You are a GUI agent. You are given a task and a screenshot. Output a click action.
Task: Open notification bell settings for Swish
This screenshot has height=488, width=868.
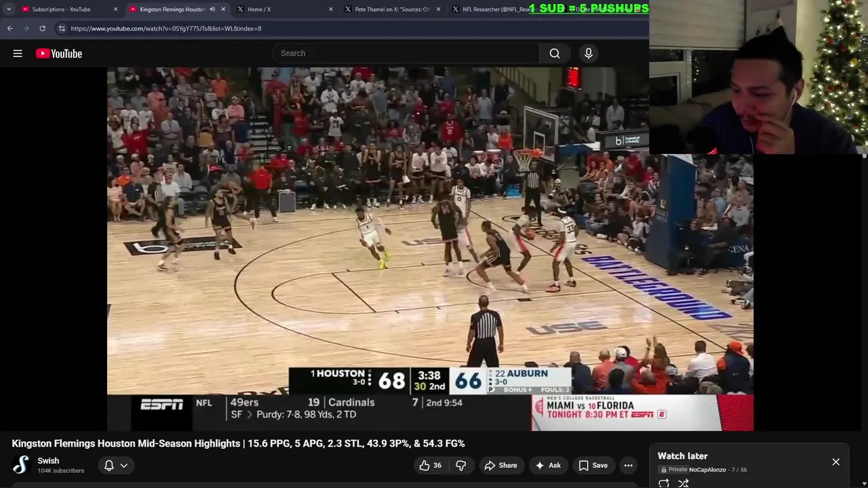tap(108, 465)
